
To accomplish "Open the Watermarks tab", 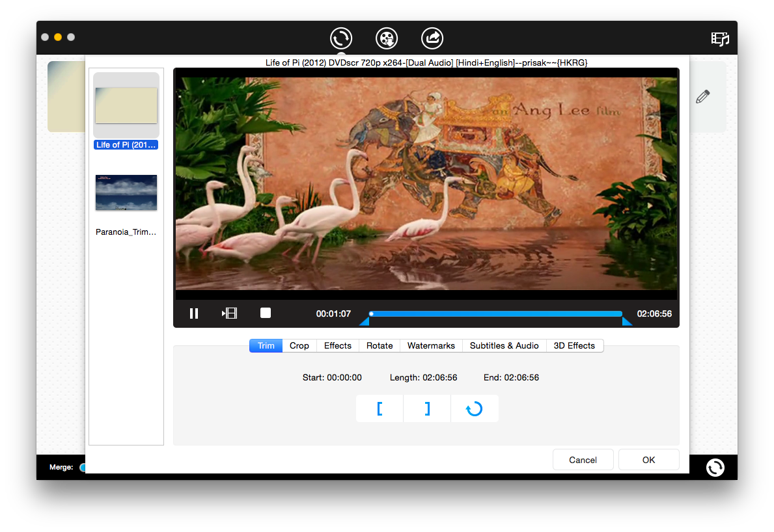I will point(431,345).
